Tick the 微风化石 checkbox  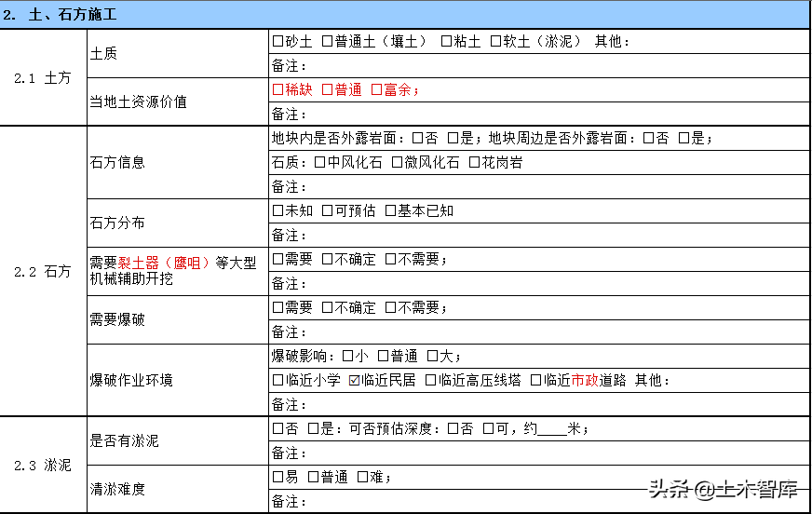point(397,163)
